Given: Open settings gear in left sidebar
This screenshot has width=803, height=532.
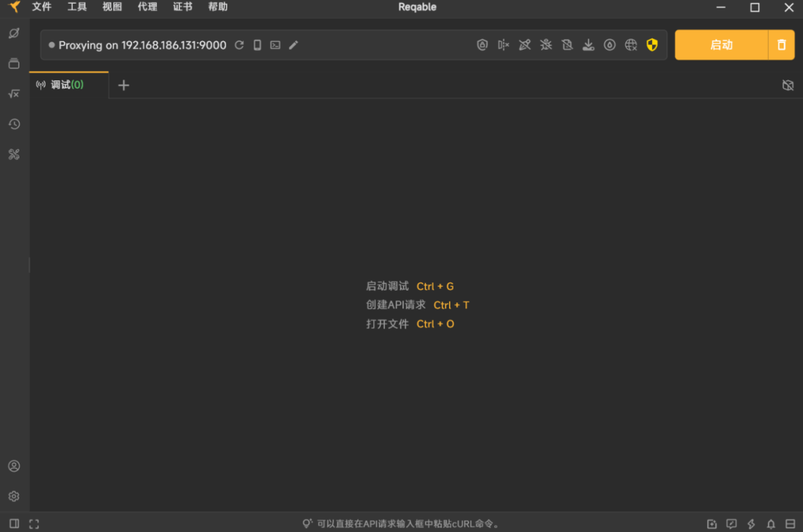Looking at the screenshot, I should click(x=14, y=496).
